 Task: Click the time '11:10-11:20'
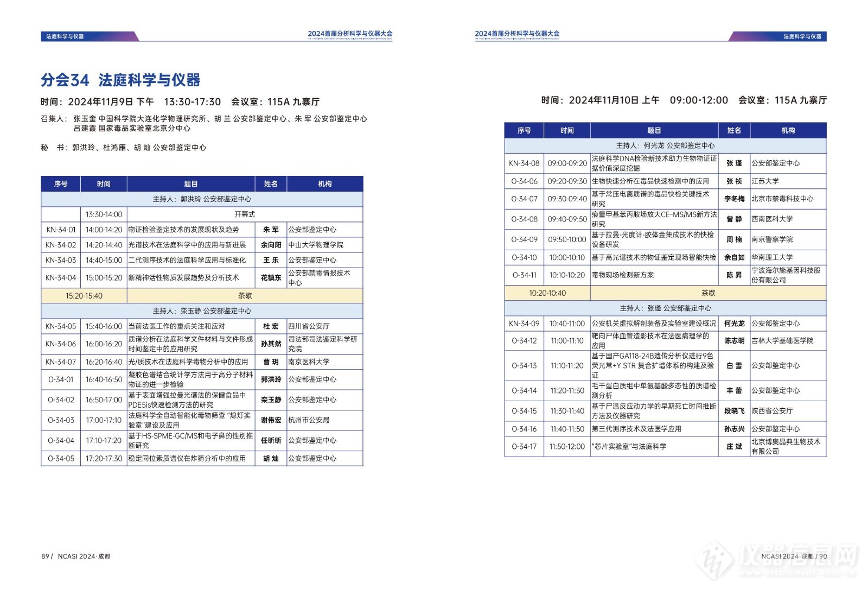pyautogui.click(x=567, y=365)
